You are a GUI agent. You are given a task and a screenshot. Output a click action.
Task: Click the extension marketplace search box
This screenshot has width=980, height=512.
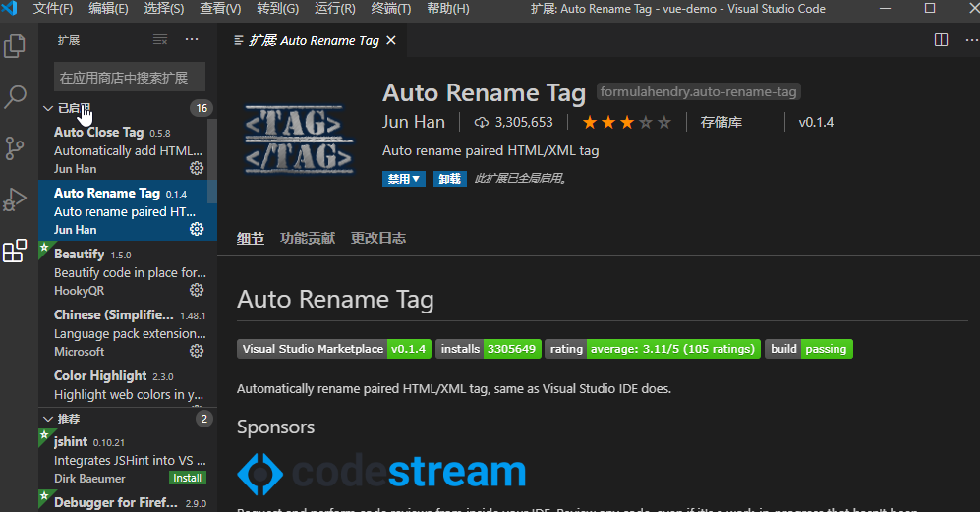coord(129,77)
